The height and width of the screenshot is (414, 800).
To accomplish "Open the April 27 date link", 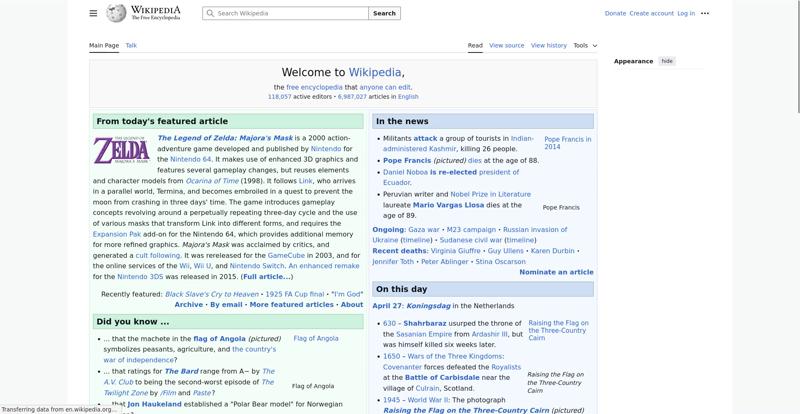I will click(388, 306).
